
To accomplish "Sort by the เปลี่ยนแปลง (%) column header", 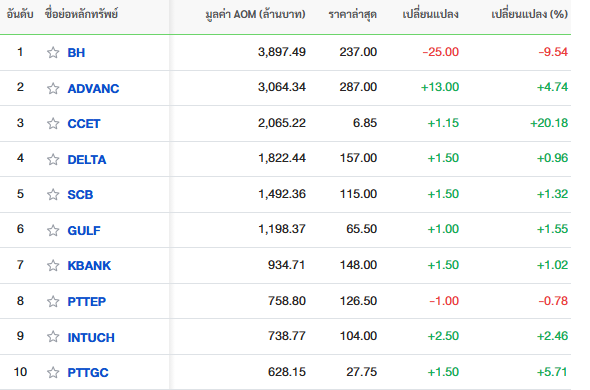I will coord(529,14).
